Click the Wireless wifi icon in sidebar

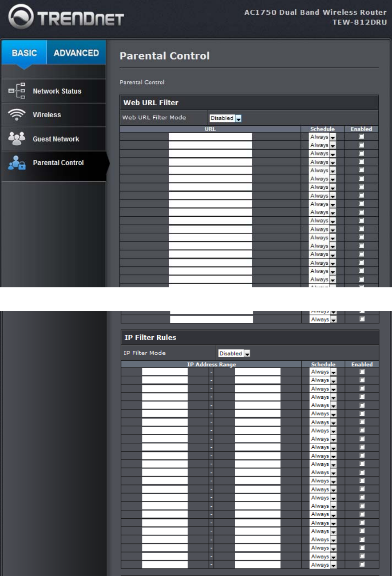pos(16,115)
